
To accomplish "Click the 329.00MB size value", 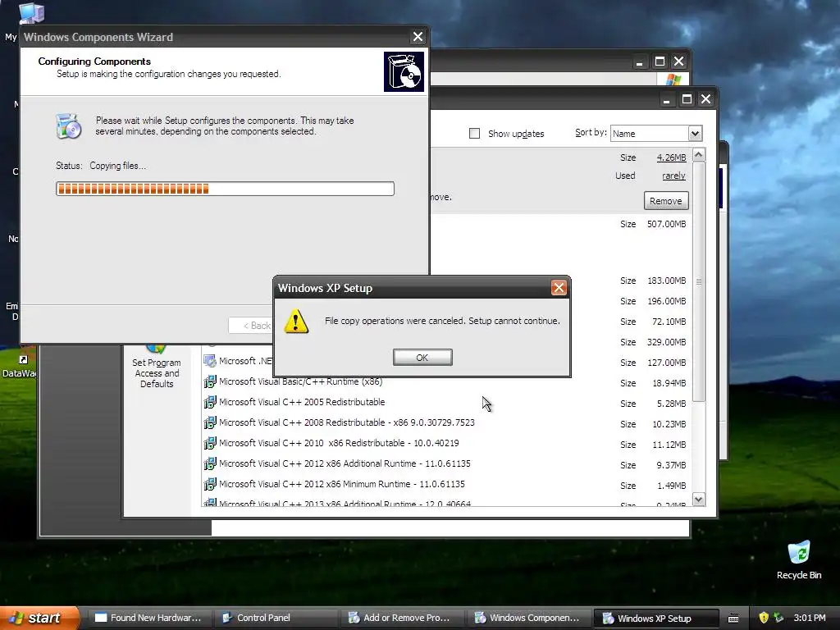I will pyautogui.click(x=666, y=342).
